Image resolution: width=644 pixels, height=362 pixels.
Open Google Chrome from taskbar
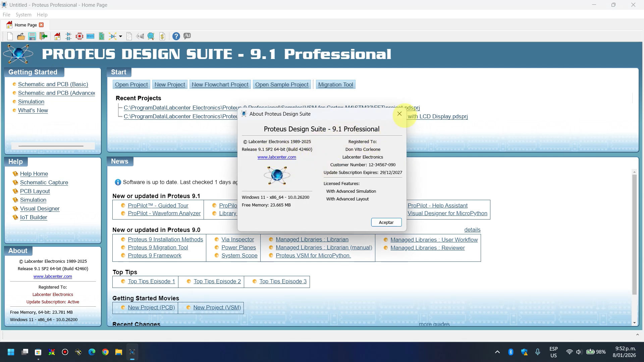[105, 352]
